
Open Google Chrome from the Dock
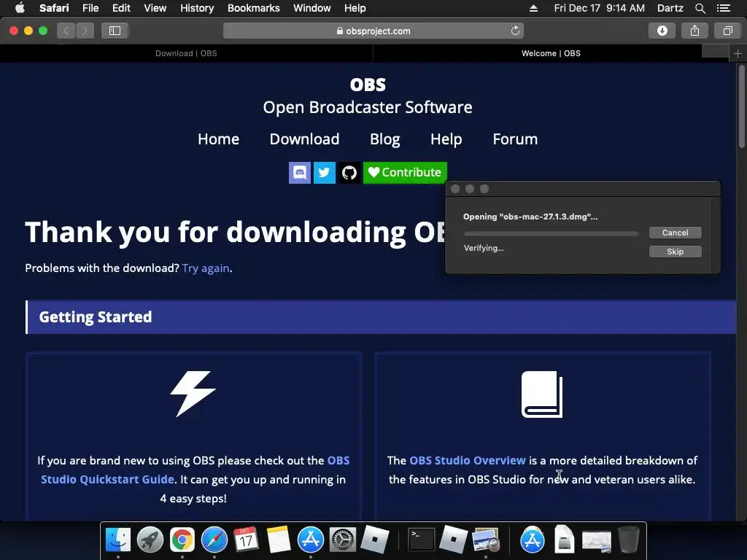point(182,540)
